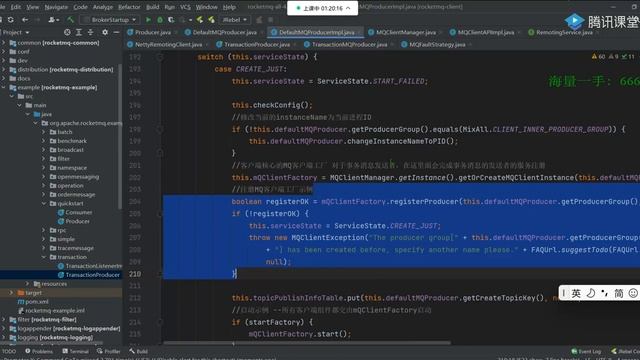Run BrokerStartup with the green play icon

148,20
